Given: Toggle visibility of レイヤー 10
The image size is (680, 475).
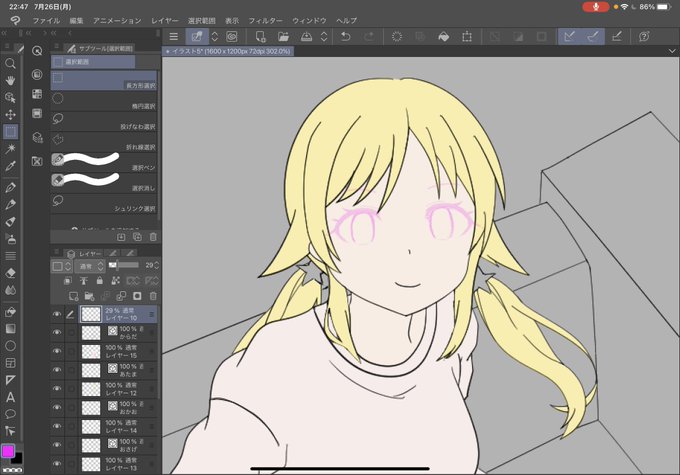Looking at the screenshot, I should [x=57, y=314].
